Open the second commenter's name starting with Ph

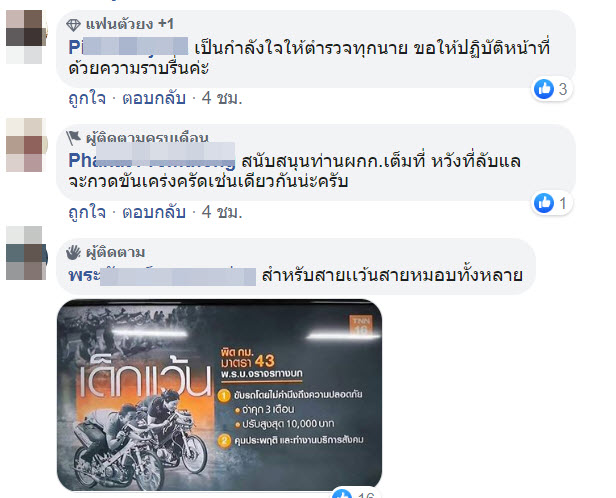pos(152,160)
